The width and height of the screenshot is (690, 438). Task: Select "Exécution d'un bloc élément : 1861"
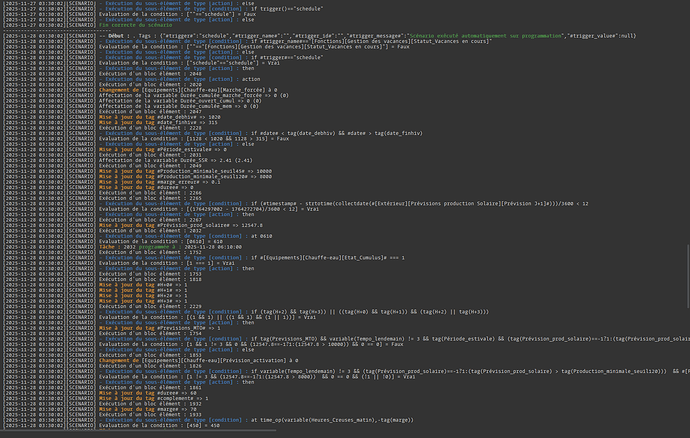click(x=150, y=387)
